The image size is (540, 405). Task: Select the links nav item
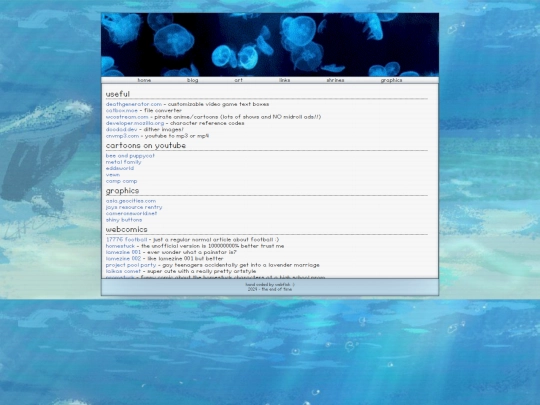click(x=284, y=80)
